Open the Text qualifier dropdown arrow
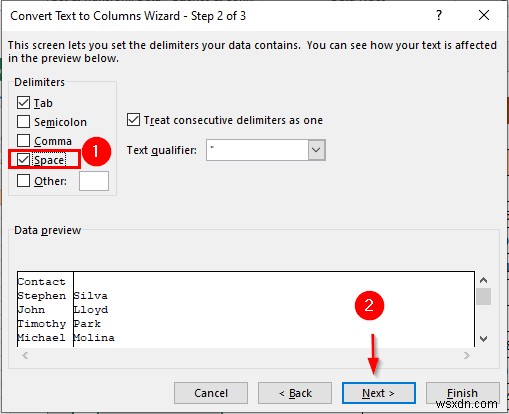 (x=316, y=150)
